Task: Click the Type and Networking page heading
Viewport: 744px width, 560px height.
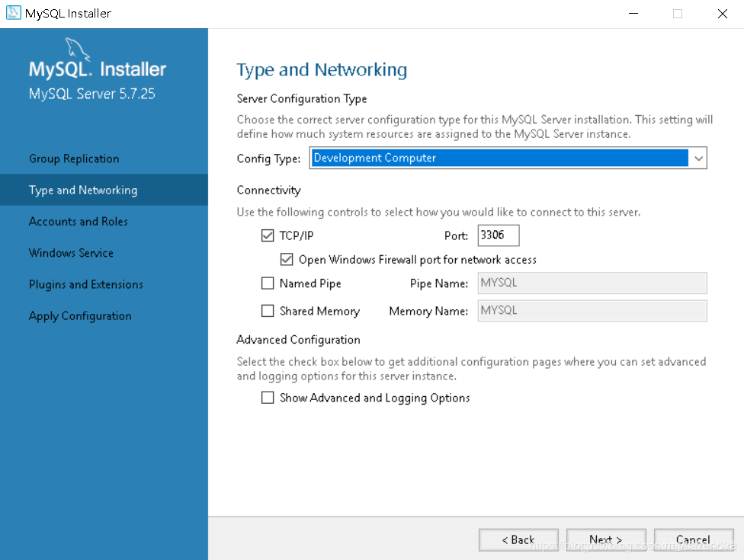Action: (322, 69)
